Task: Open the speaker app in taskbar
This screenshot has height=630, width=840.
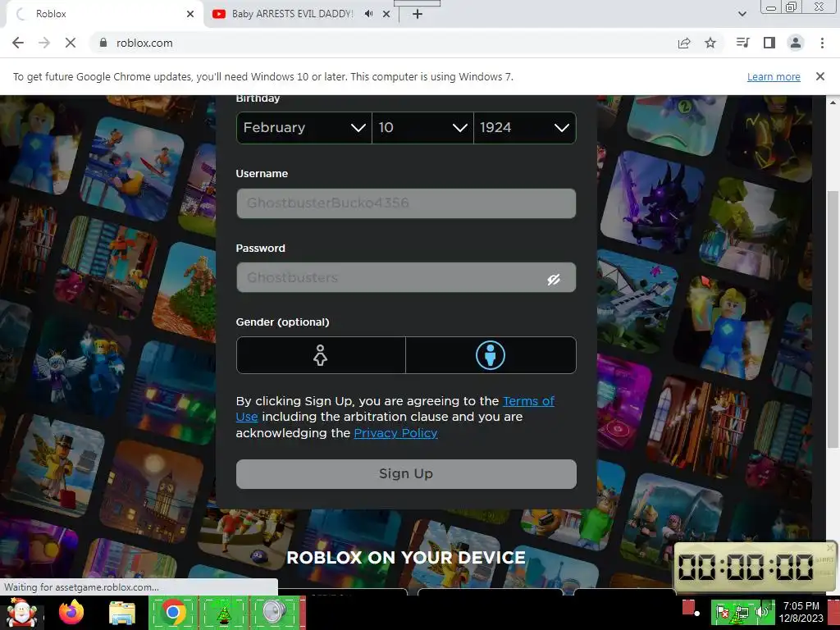Action: [274, 613]
